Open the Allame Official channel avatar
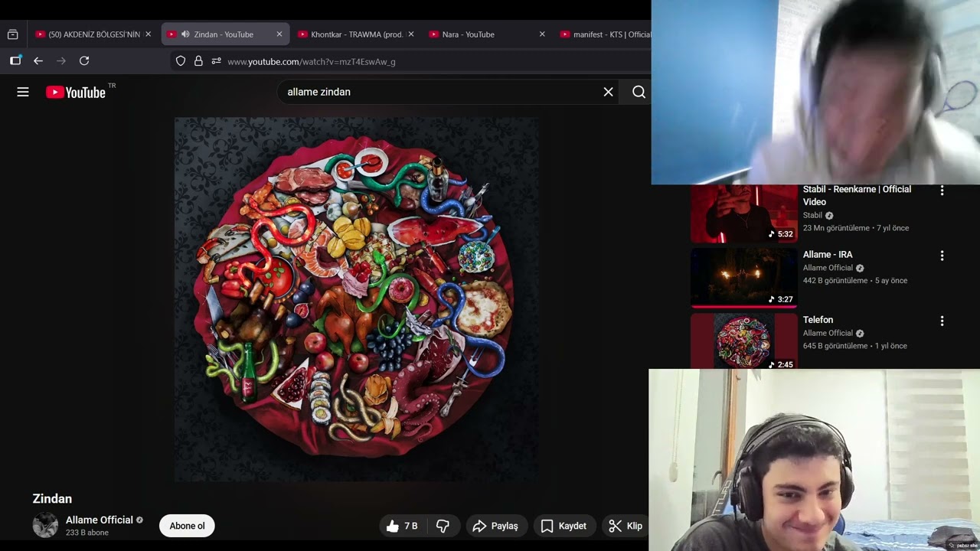Viewport: 980px width, 551px height. point(45,525)
